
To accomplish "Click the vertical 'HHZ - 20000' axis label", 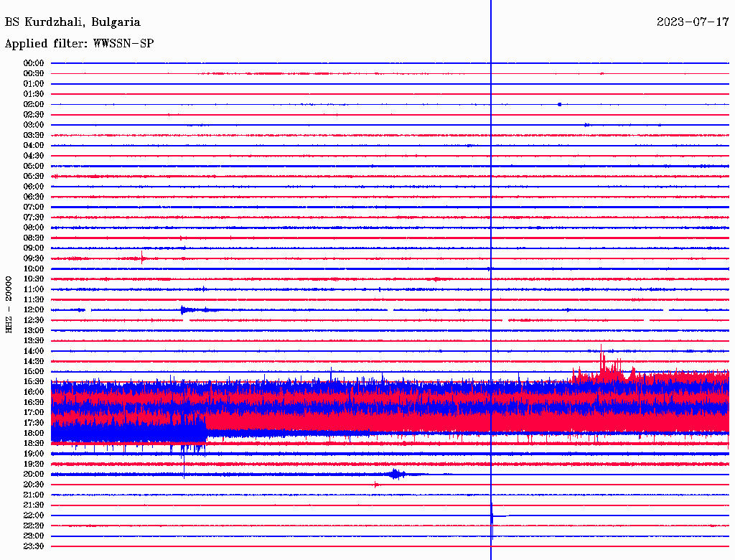I will coord(9,305).
